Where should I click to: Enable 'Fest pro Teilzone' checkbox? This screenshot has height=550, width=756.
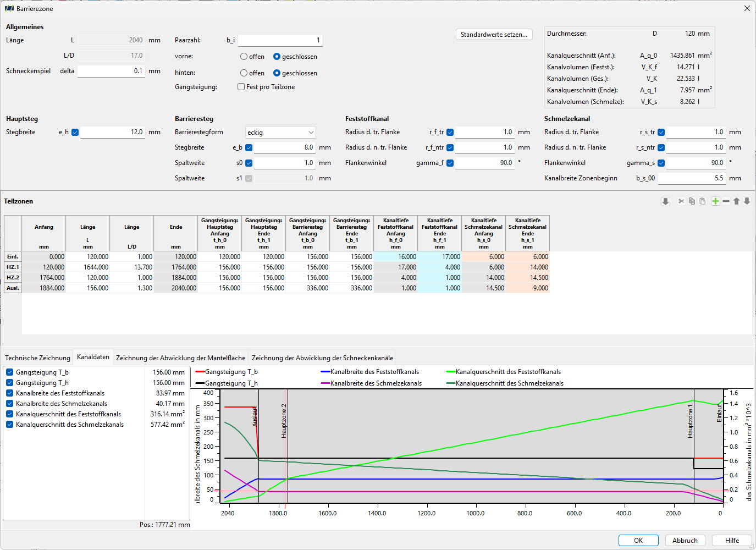[x=241, y=87]
